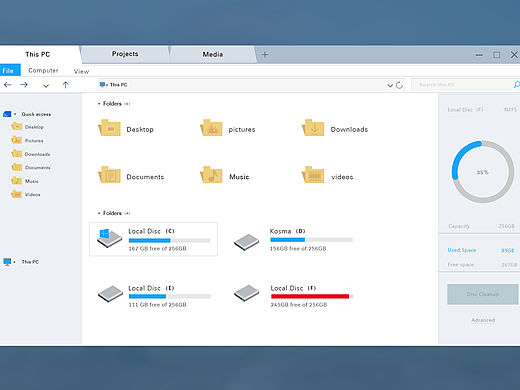The width and height of the screenshot is (520, 390).
Task: Open the Computer ribbon tab
Action: coord(43,70)
